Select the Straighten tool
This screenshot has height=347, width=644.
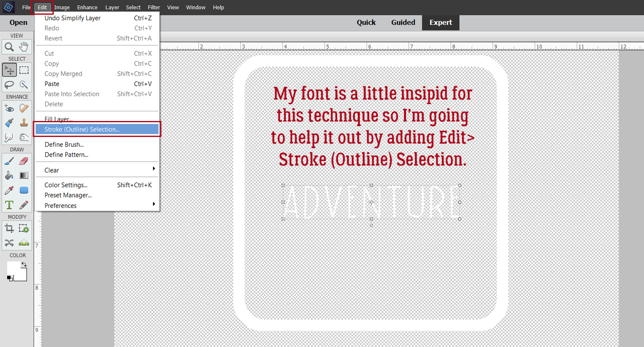pyautogui.click(x=24, y=243)
